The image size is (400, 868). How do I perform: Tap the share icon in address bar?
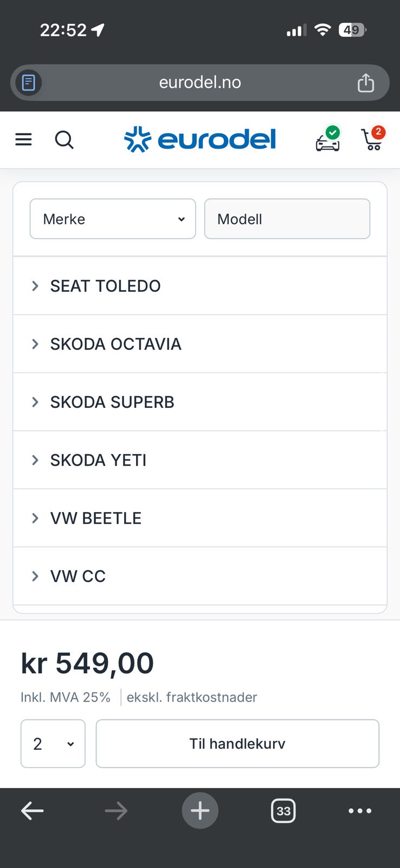[x=366, y=82]
